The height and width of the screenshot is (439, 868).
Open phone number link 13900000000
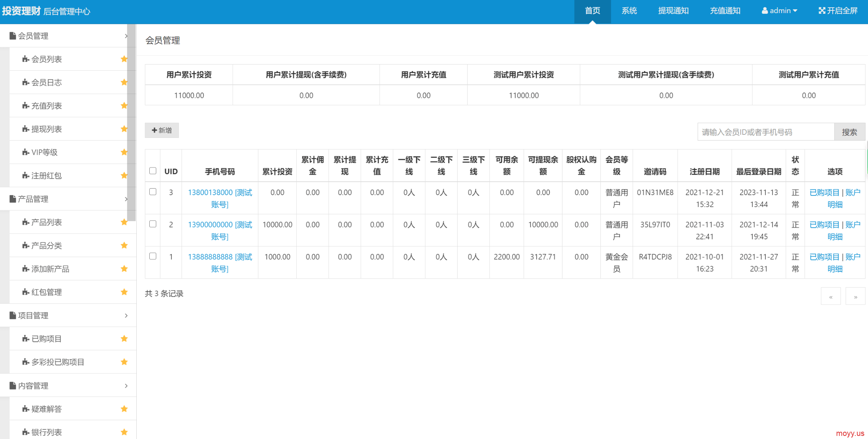(x=210, y=225)
